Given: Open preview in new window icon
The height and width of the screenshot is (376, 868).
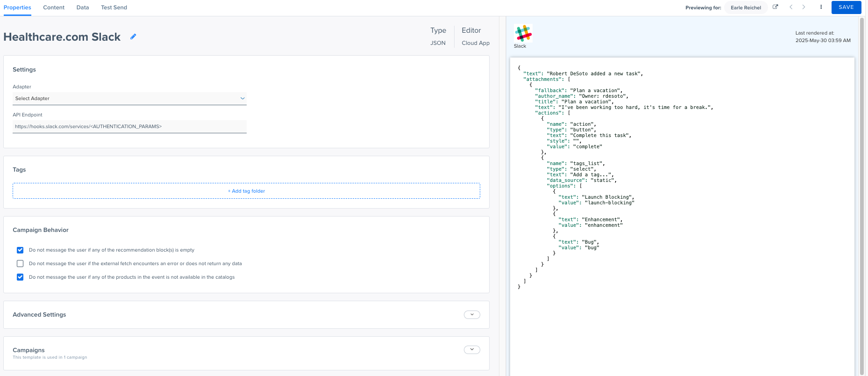Looking at the screenshot, I should [x=776, y=7].
